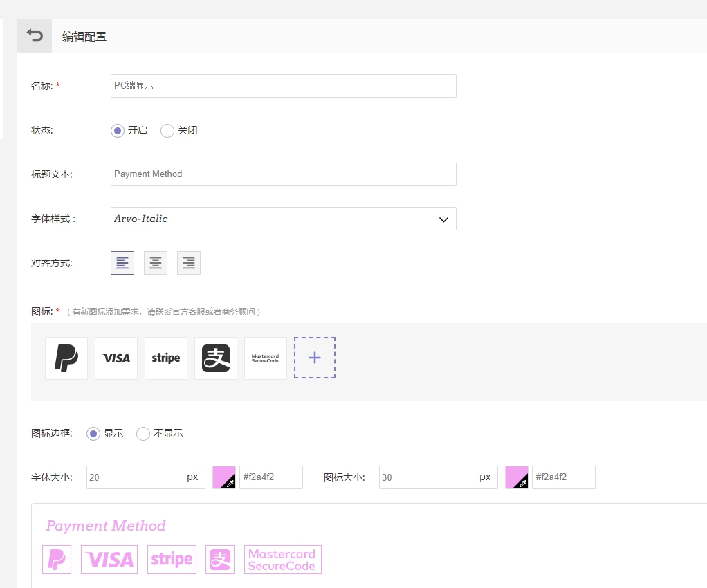
Task: Click the back arrow beside 编辑配置
Action: coord(35,36)
